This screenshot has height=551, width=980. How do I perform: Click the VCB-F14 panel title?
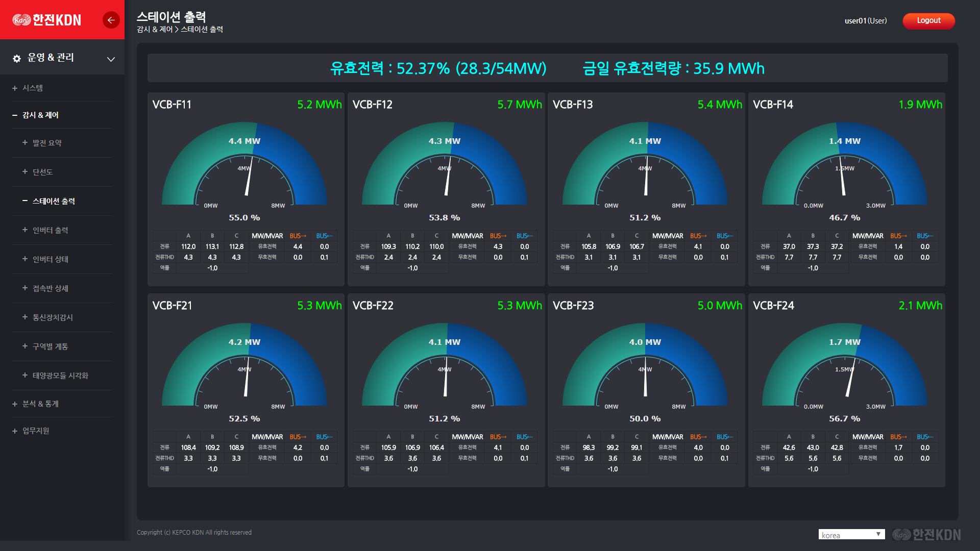pyautogui.click(x=773, y=105)
